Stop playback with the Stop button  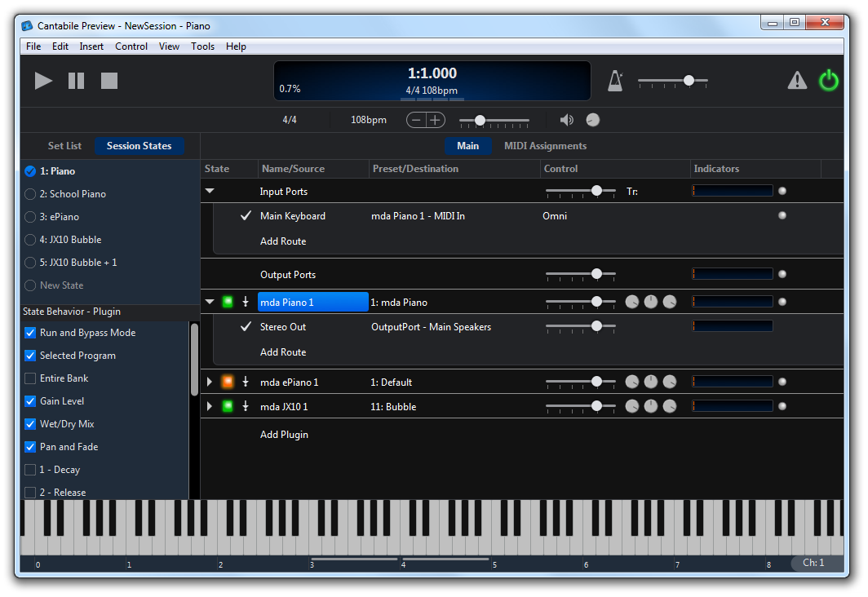109,81
